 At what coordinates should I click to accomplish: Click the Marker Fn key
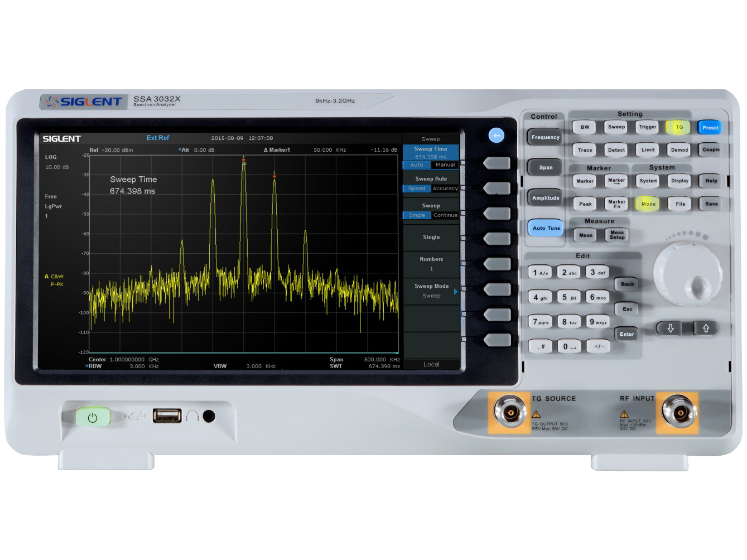click(616, 204)
